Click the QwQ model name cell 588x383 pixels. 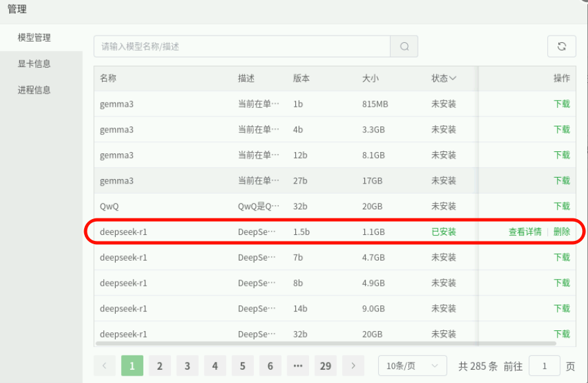point(109,207)
